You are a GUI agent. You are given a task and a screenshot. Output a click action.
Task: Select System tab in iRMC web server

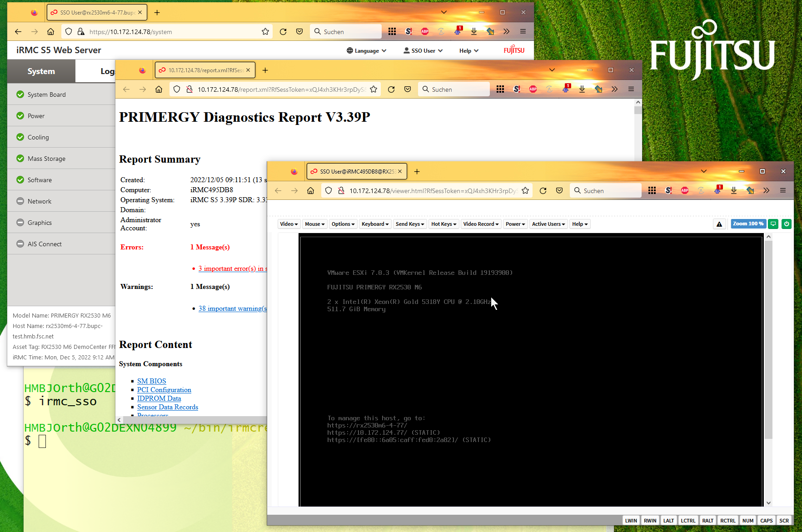click(41, 71)
